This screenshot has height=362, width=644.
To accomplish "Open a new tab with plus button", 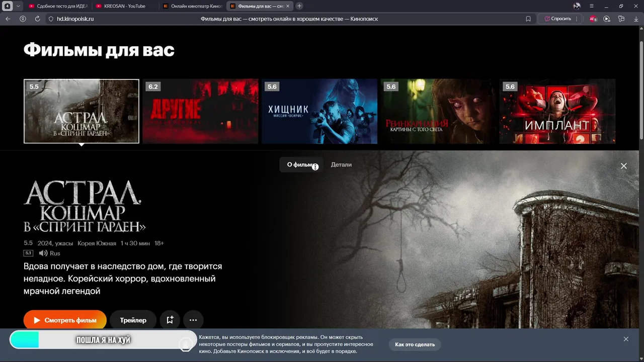I will (x=299, y=6).
